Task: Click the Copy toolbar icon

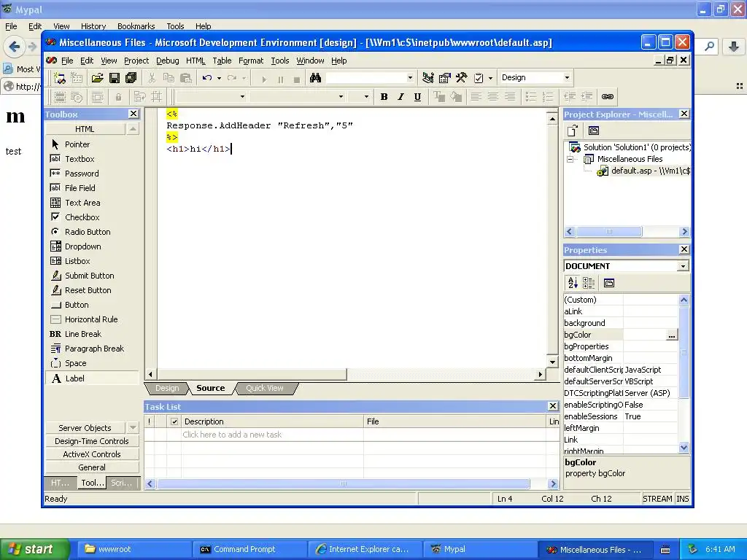Action: pyautogui.click(x=169, y=77)
